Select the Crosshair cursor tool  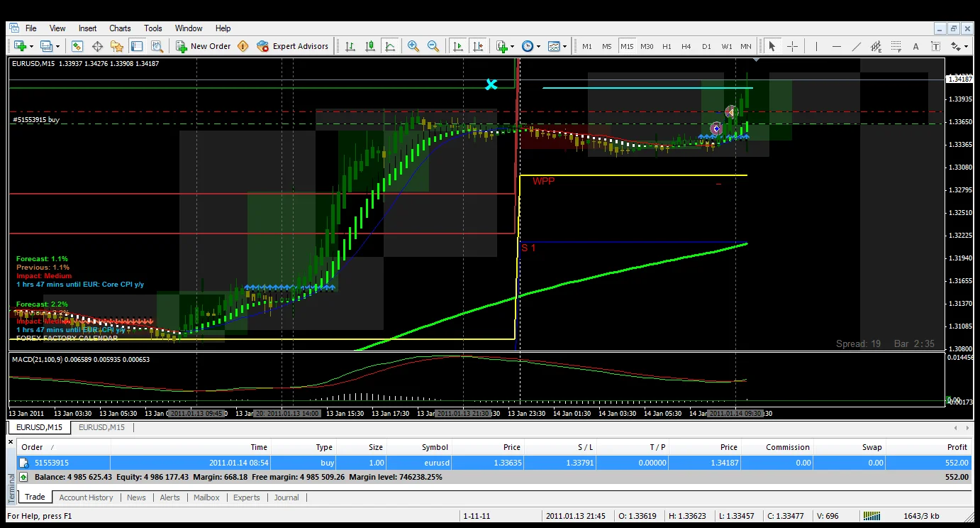[x=792, y=46]
